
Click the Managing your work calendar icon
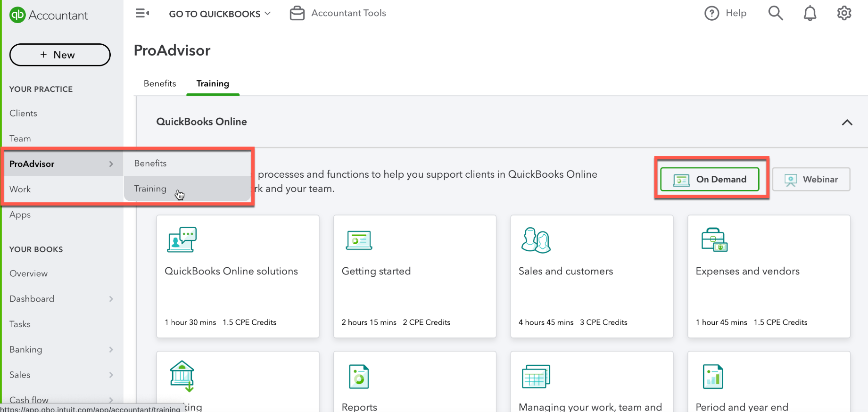[x=536, y=376]
